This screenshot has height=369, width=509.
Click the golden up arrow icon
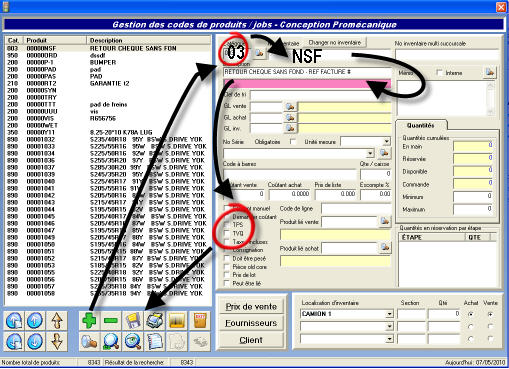(x=57, y=321)
